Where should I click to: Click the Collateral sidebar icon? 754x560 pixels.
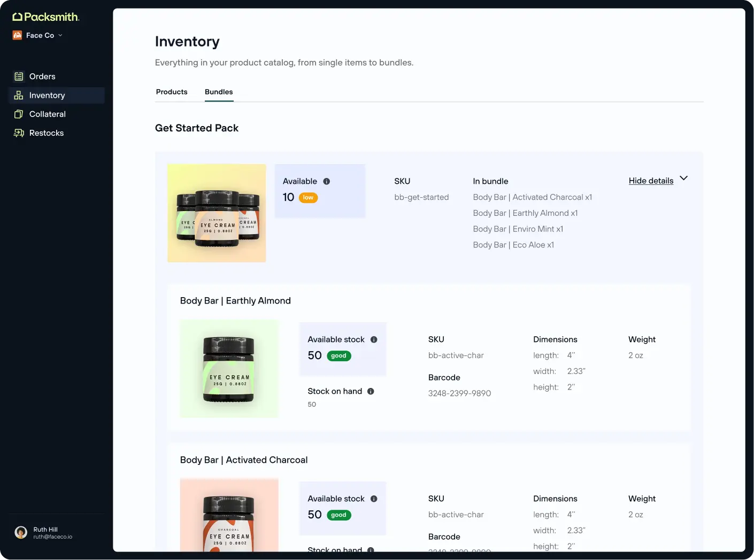(x=19, y=114)
